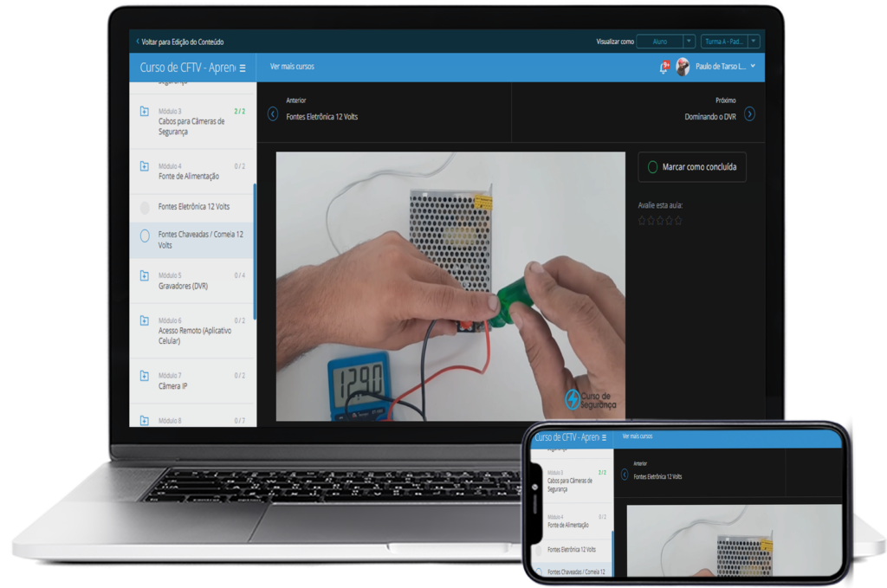Expand the Paulo de Tarso user menu
Screen dimensions: 887x588
tap(753, 67)
